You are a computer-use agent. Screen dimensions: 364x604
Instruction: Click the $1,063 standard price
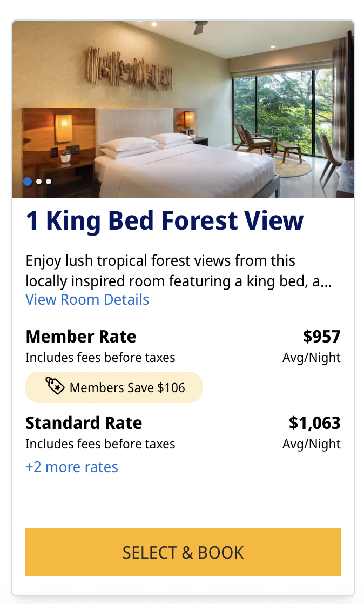coord(314,423)
